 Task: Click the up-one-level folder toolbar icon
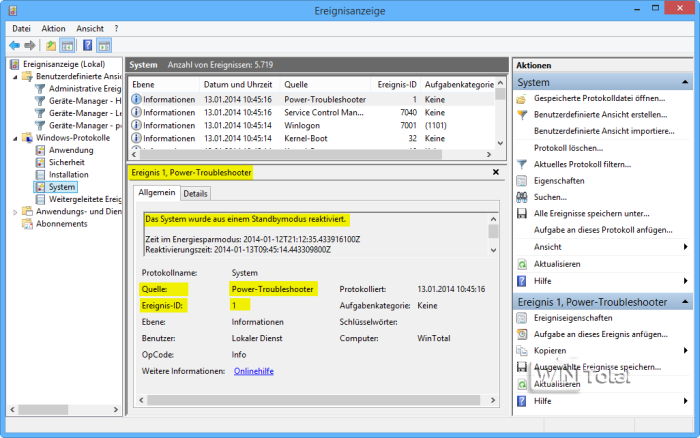click(51, 46)
